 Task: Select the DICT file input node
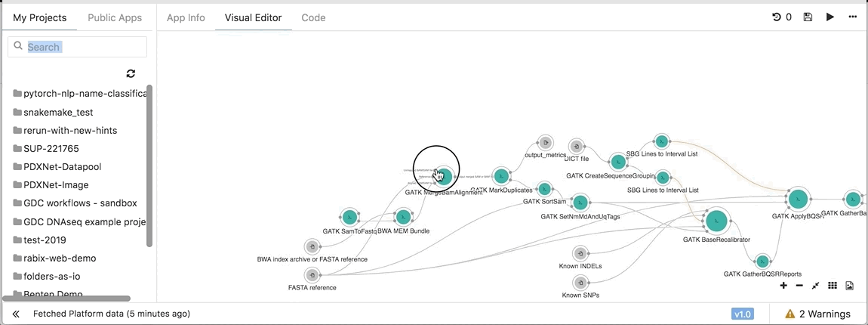[x=576, y=147]
